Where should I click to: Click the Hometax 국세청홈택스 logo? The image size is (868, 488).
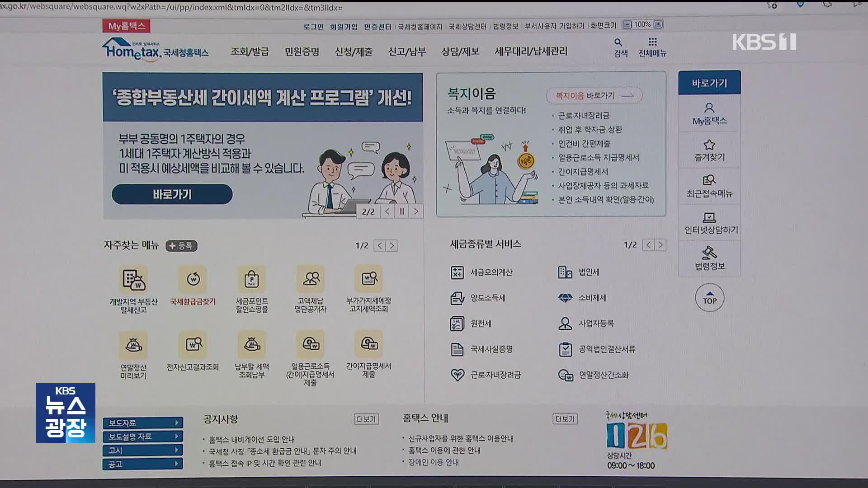click(156, 50)
